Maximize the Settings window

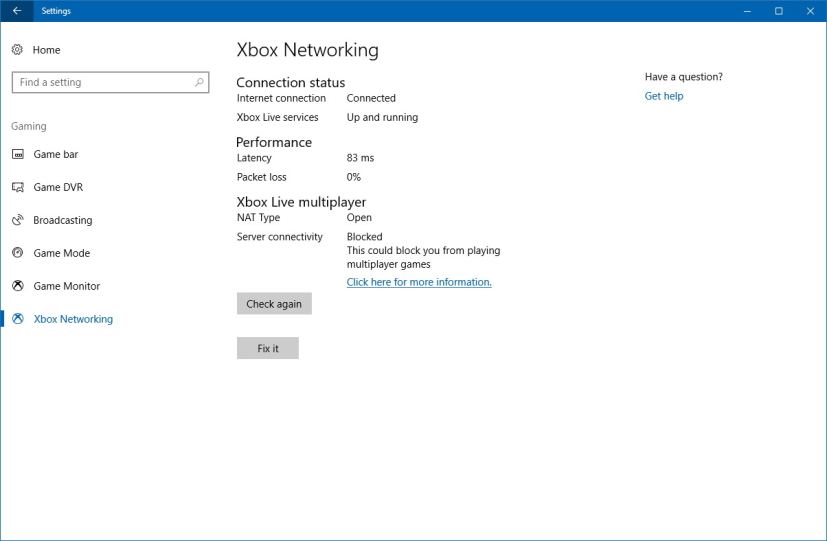(x=778, y=11)
